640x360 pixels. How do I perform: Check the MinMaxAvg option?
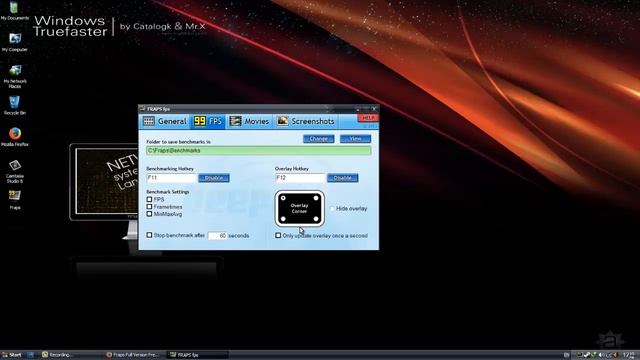[x=149, y=214]
